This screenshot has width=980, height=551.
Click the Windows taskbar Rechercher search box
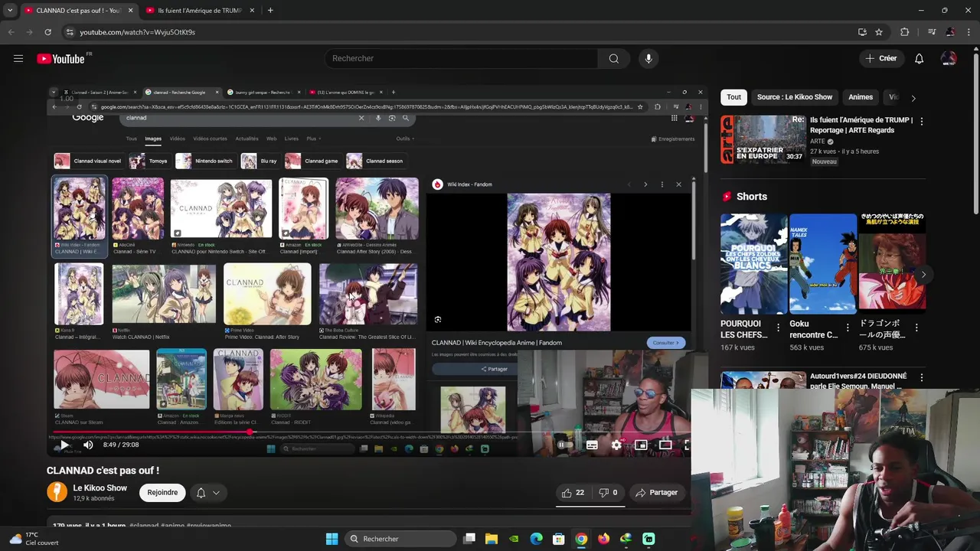point(400,539)
